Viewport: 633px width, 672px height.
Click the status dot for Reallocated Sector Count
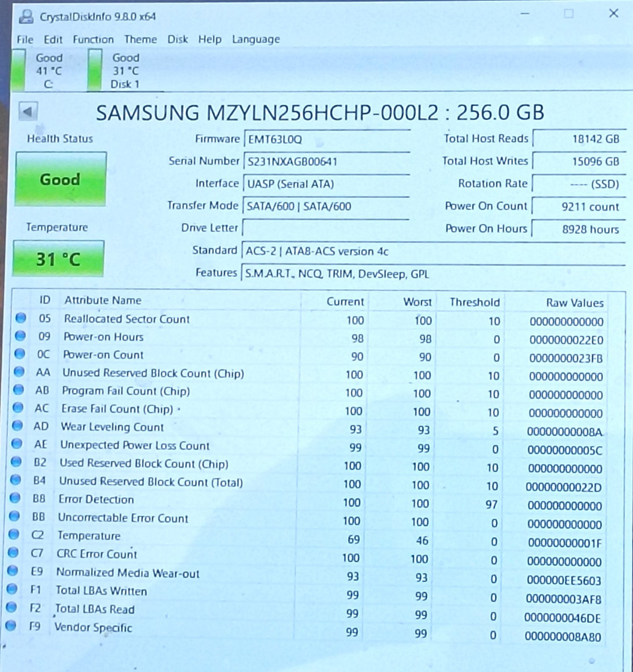point(21,318)
